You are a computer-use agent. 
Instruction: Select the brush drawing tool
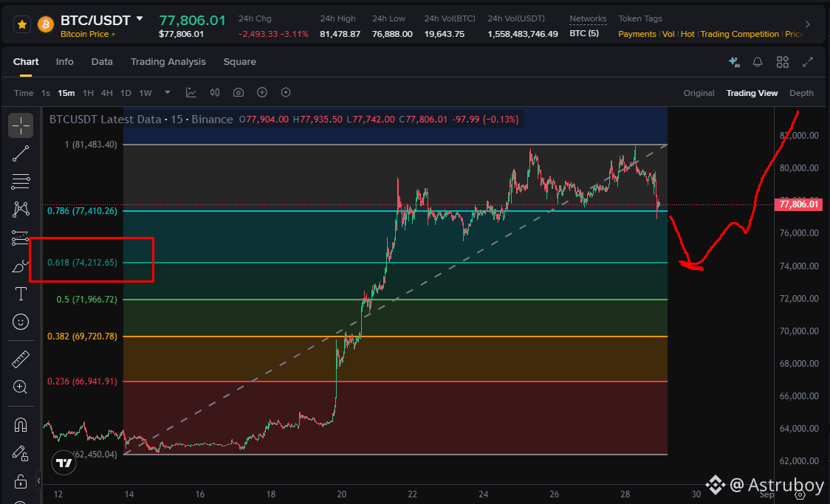point(21,266)
